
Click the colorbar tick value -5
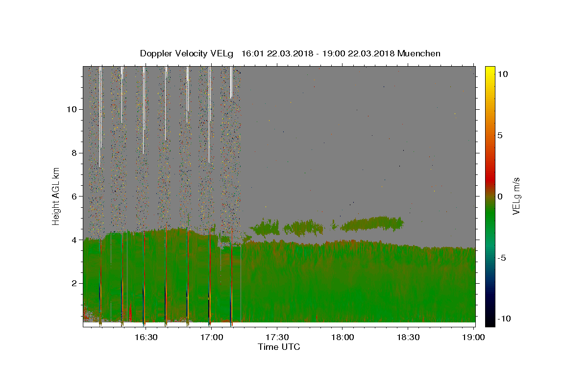pos(502,258)
